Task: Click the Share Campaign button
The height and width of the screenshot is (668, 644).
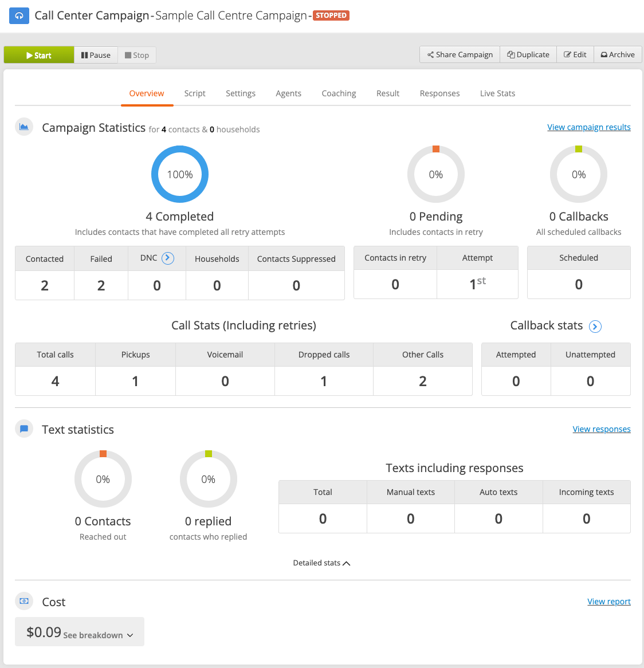Action: pyautogui.click(x=460, y=54)
